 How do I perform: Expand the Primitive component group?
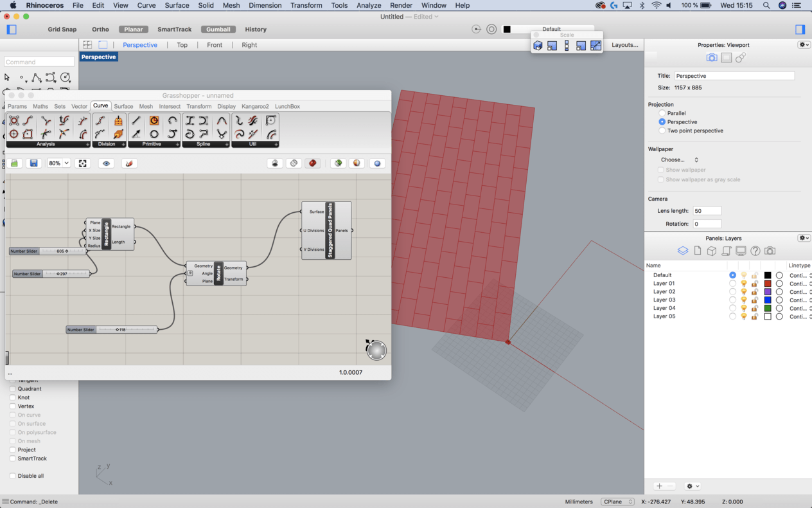(177, 145)
